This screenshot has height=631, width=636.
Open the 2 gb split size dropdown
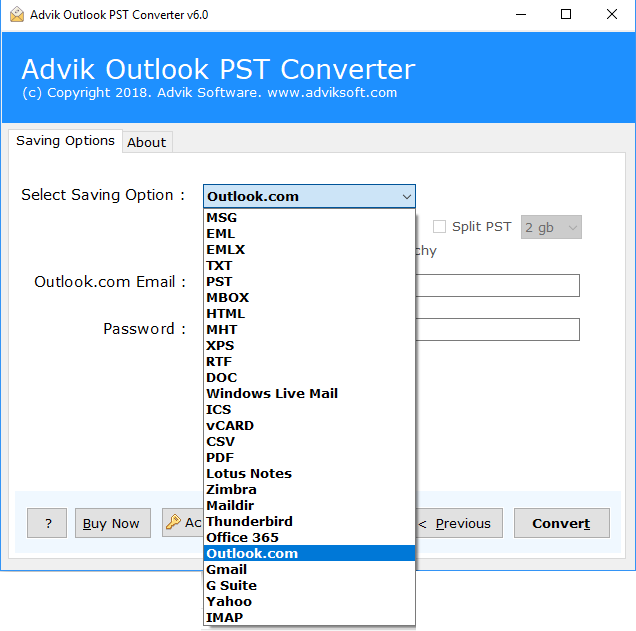pyautogui.click(x=551, y=227)
